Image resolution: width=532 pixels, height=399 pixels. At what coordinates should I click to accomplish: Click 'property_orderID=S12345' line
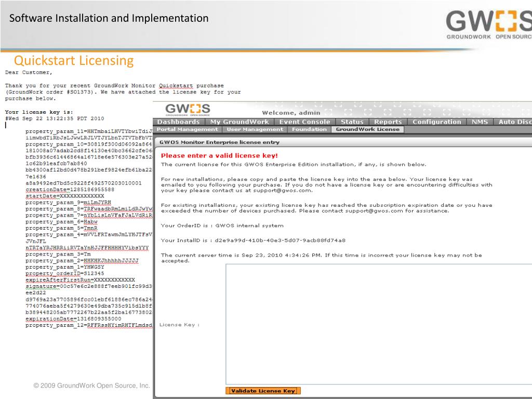pyautogui.click(x=65, y=273)
